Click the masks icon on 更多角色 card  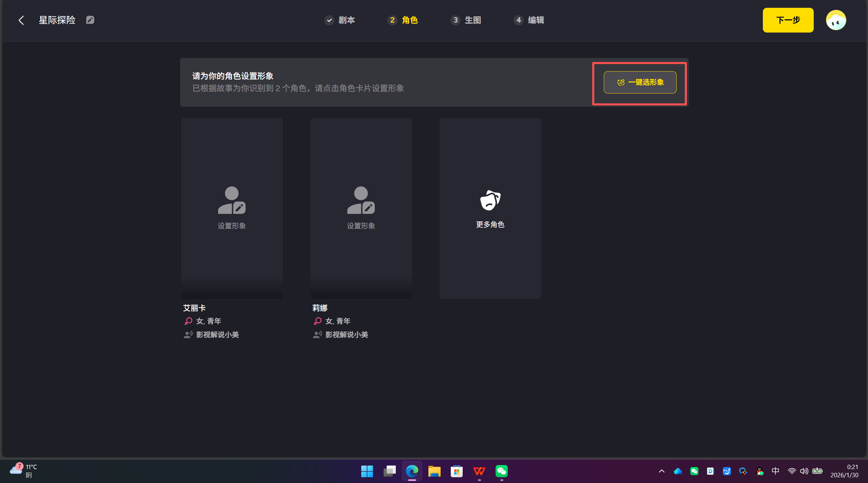[x=490, y=200]
